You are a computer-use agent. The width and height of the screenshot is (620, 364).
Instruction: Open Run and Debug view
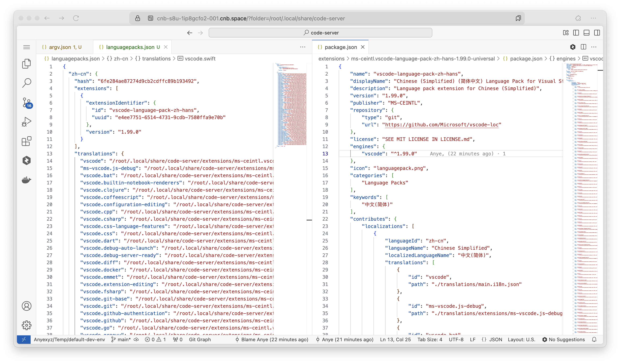[27, 122]
